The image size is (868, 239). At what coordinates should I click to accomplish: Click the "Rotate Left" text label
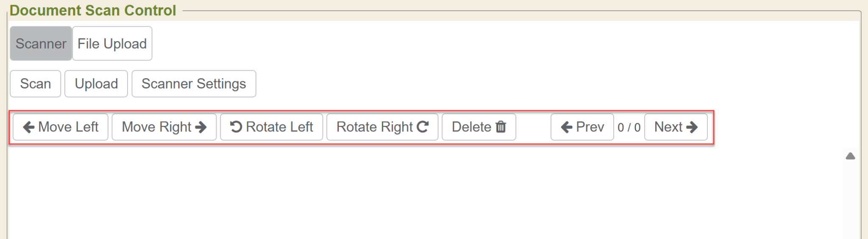[279, 127]
